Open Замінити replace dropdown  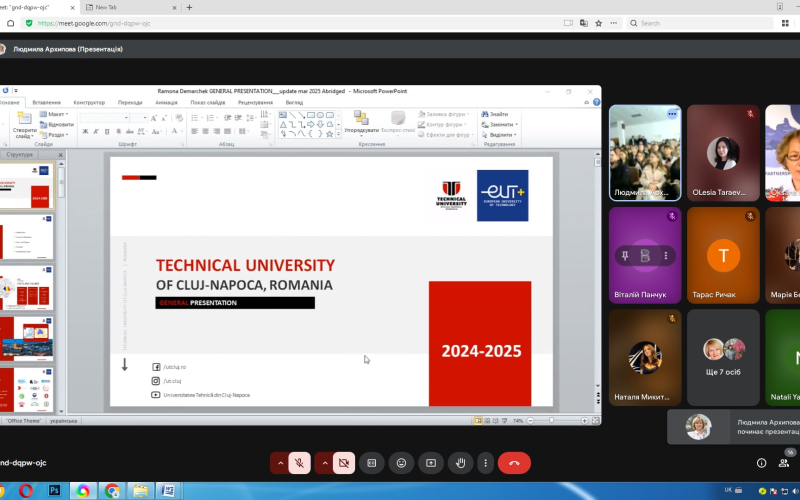[x=499, y=124]
